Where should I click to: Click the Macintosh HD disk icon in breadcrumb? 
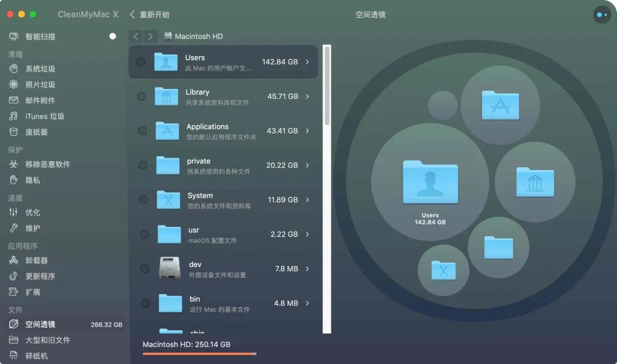click(168, 36)
